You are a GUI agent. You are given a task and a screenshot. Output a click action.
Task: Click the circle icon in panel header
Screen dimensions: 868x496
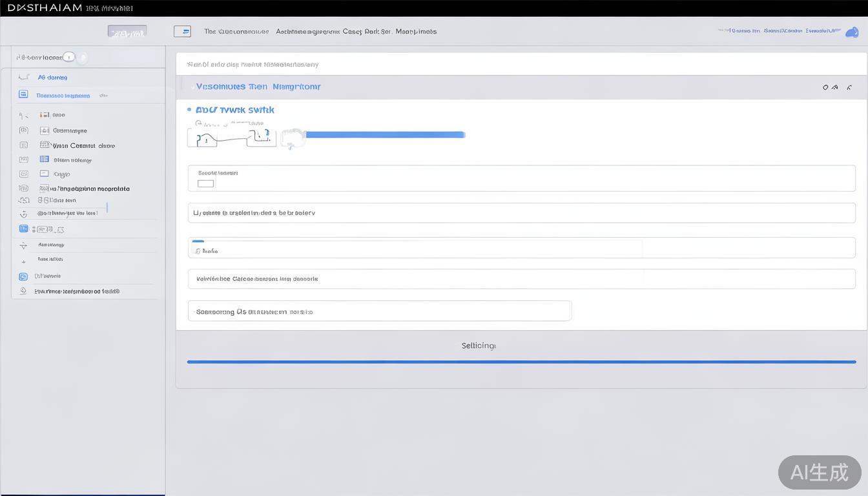[x=825, y=87]
